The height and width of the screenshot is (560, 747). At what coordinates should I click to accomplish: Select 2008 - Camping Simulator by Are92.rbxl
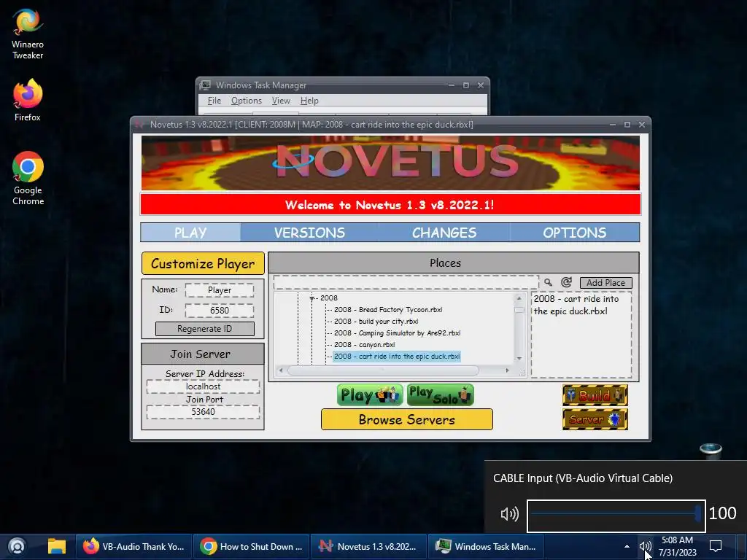[x=397, y=332]
